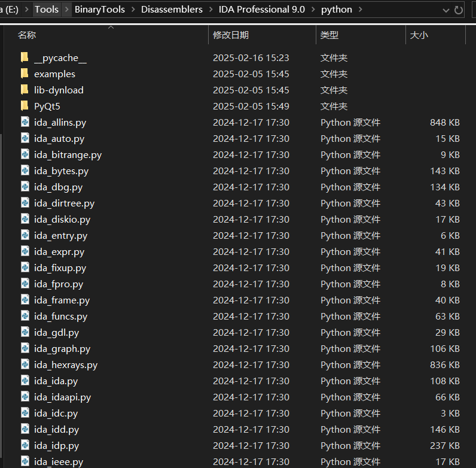Select the folder name lib-dynload
The height and width of the screenshot is (468, 476).
(59, 90)
